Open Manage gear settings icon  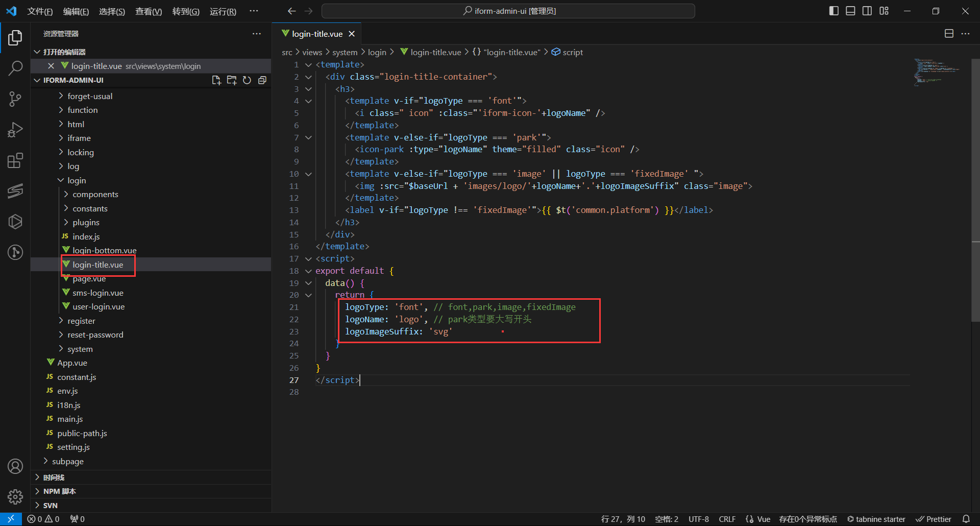coord(15,496)
